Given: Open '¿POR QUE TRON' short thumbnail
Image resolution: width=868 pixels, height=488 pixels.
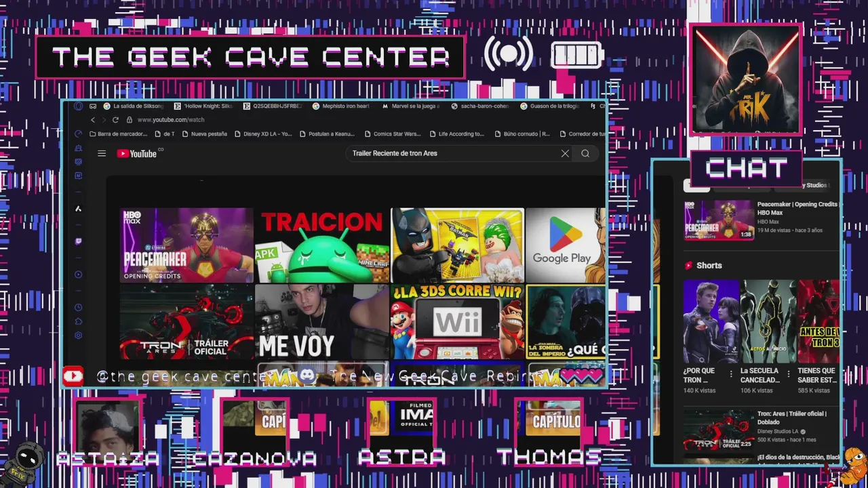Looking at the screenshot, I should (x=711, y=321).
